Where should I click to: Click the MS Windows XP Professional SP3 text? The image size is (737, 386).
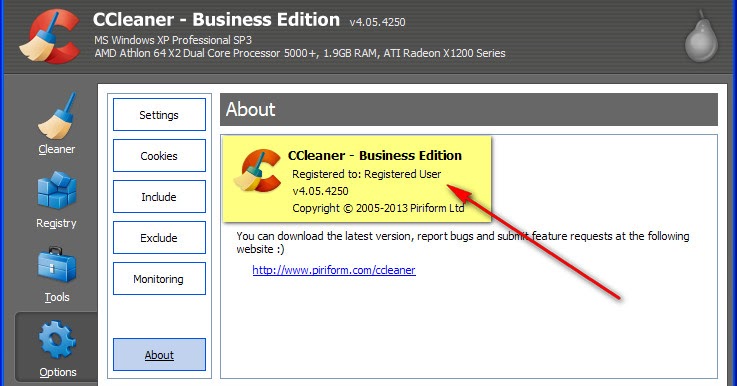tap(173, 40)
